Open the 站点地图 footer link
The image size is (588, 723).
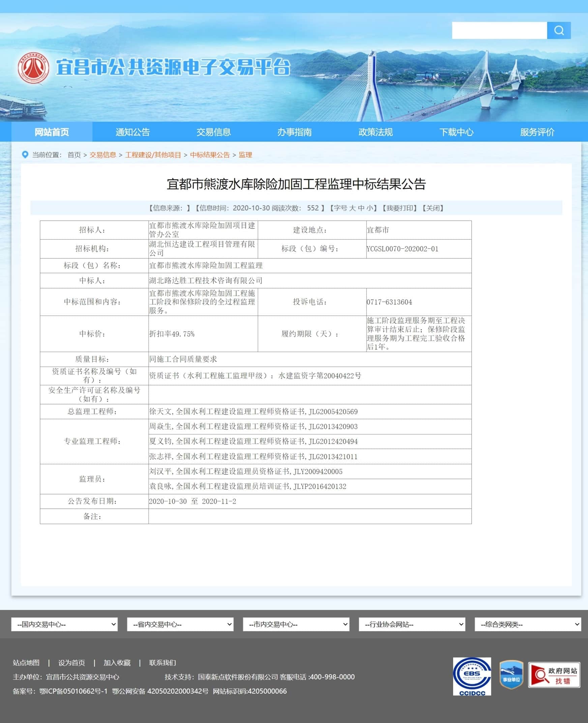coord(26,663)
